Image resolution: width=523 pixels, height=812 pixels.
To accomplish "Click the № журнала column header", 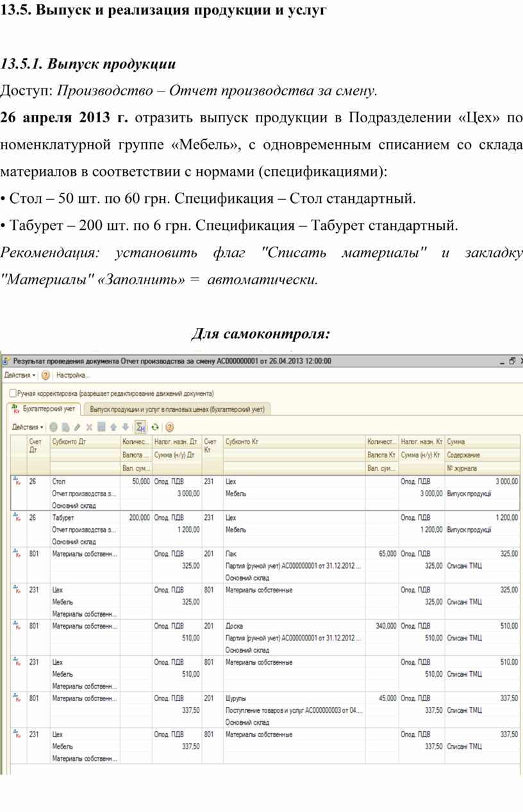I will point(482,468).
